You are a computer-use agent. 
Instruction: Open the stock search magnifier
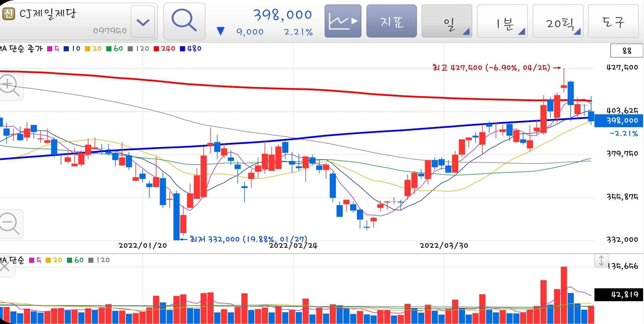point(184,21)
